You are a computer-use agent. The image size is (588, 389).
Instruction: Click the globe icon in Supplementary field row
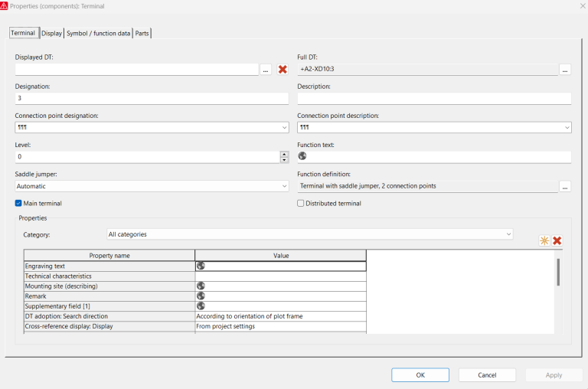[201, 306]
